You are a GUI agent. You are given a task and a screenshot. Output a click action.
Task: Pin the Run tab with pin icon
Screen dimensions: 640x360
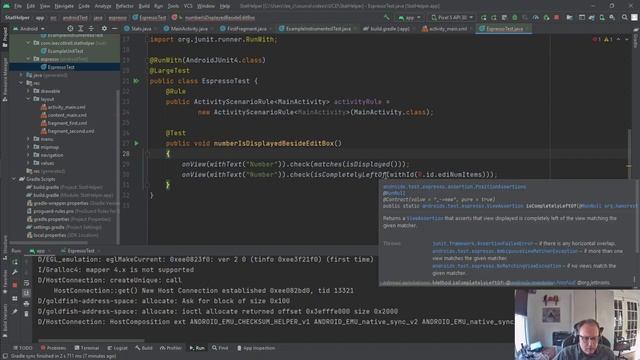point(15,311)
